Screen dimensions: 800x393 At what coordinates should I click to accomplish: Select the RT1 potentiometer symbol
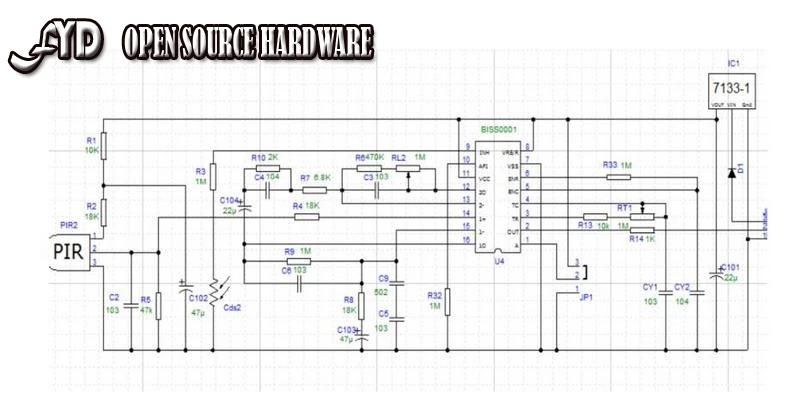642,214
